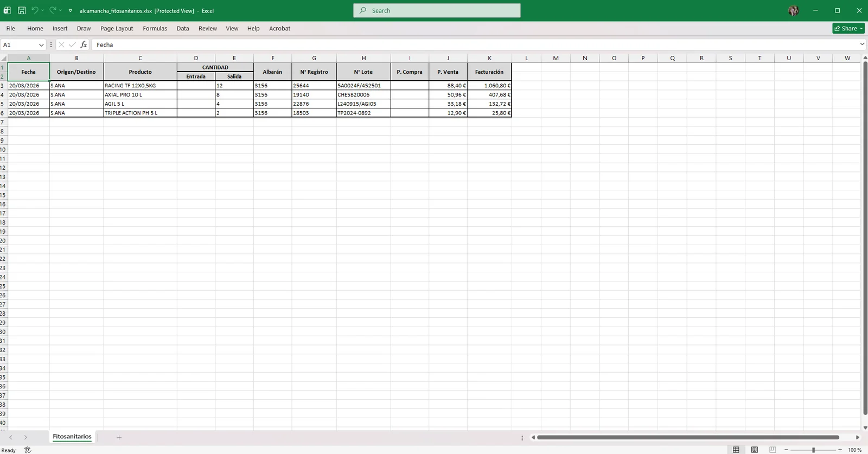Click the Select All corner triangle

(4, 58)
